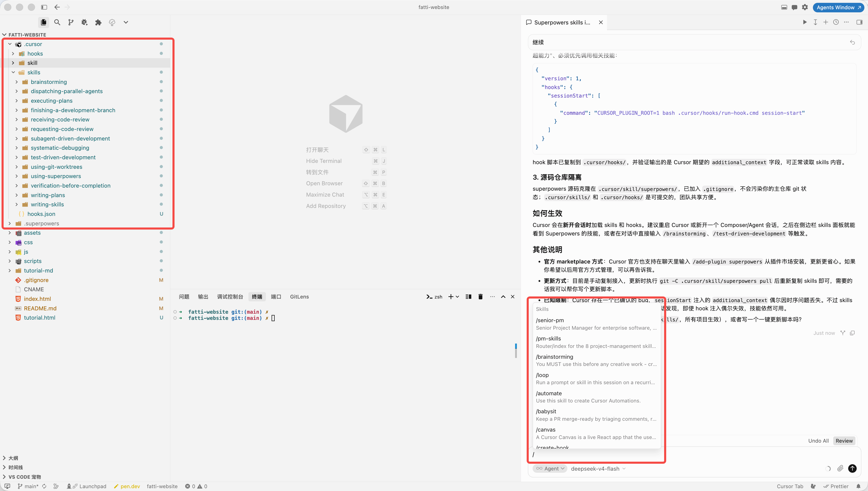This screenshot has height=491, width=868.
Task: Click Cursor Tab status item
Action: 790,486
